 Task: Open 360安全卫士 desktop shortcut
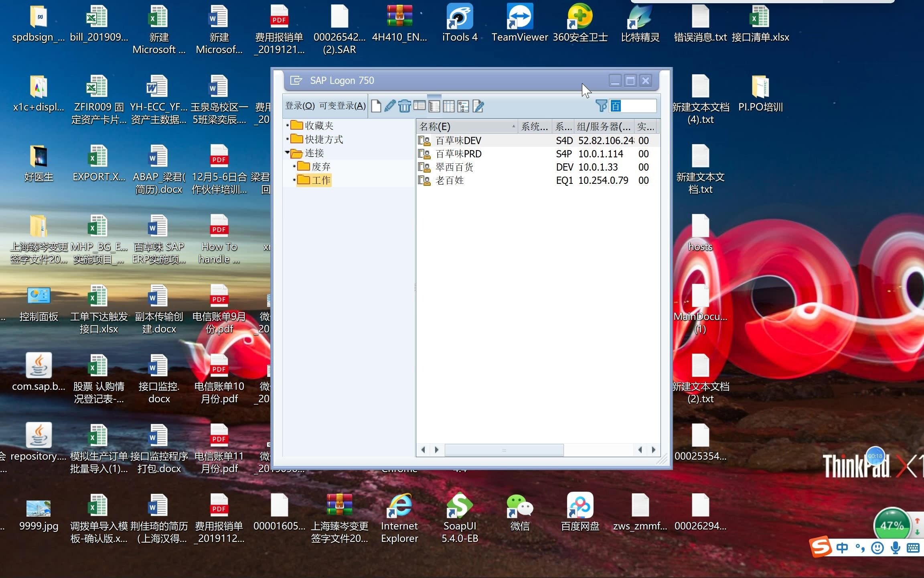click(580, 23)
